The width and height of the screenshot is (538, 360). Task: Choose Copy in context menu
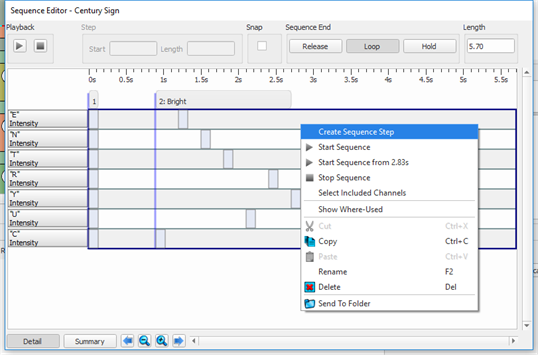pyautogui.click(x=389, y=241)
